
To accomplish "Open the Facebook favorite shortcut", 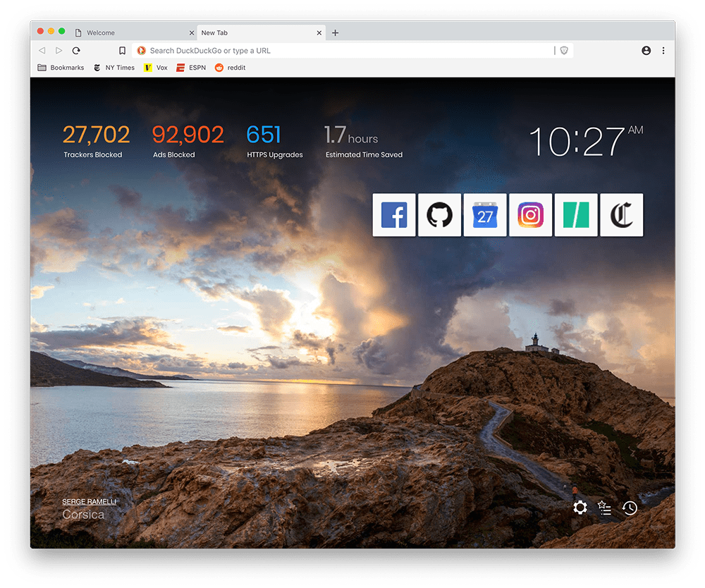I will (394, 215).
